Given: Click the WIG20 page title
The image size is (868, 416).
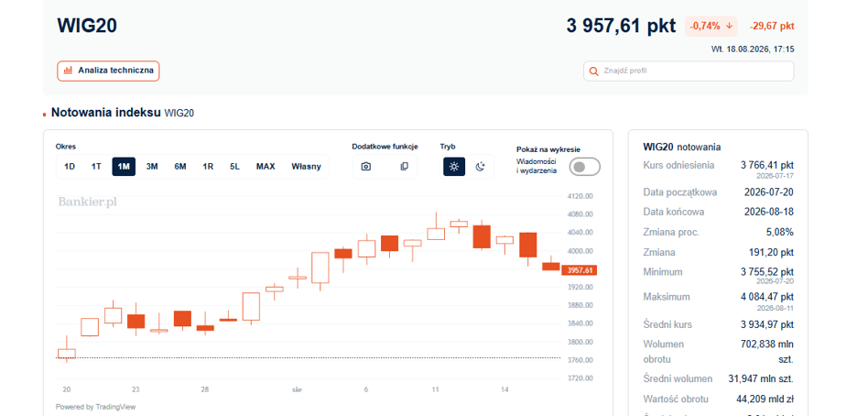Looking at the screenshot, I should (87, 26).
